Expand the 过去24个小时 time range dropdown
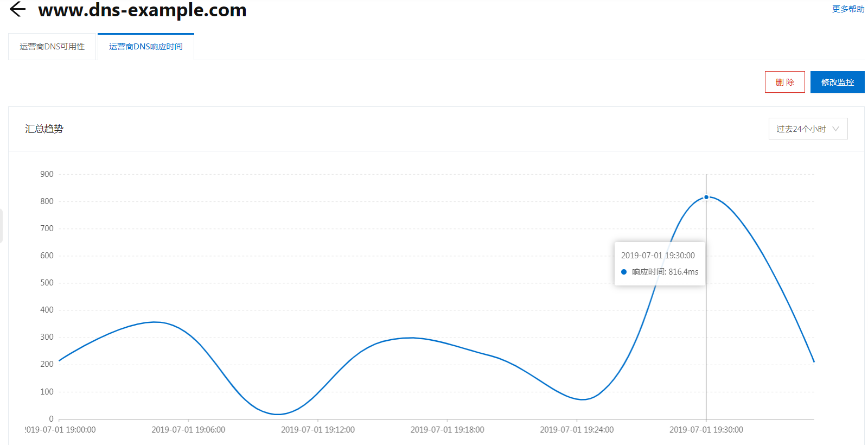868x445 pixels. 808,129
